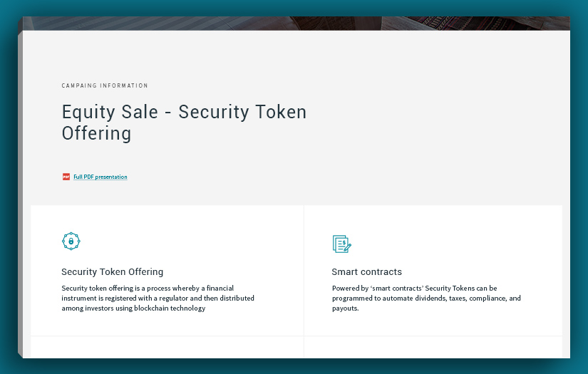Click the empty card below Security Token Offering
This screenshot has width=588, height=374.
click(167, 347)
